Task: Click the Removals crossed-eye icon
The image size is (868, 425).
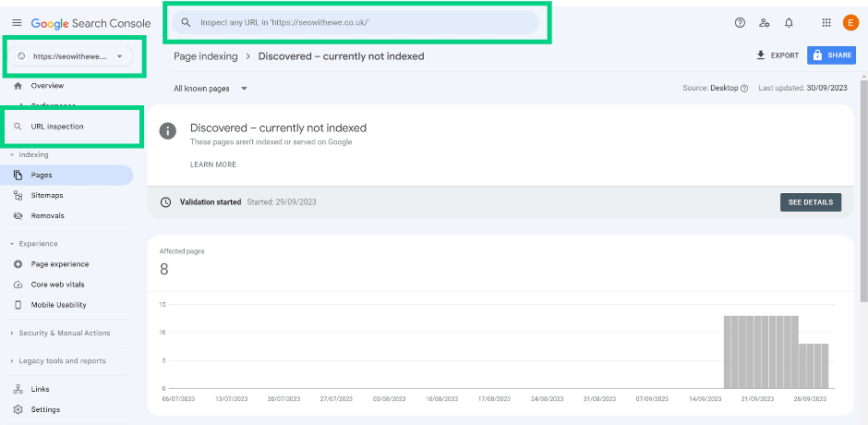Action: tap(18, 216)
